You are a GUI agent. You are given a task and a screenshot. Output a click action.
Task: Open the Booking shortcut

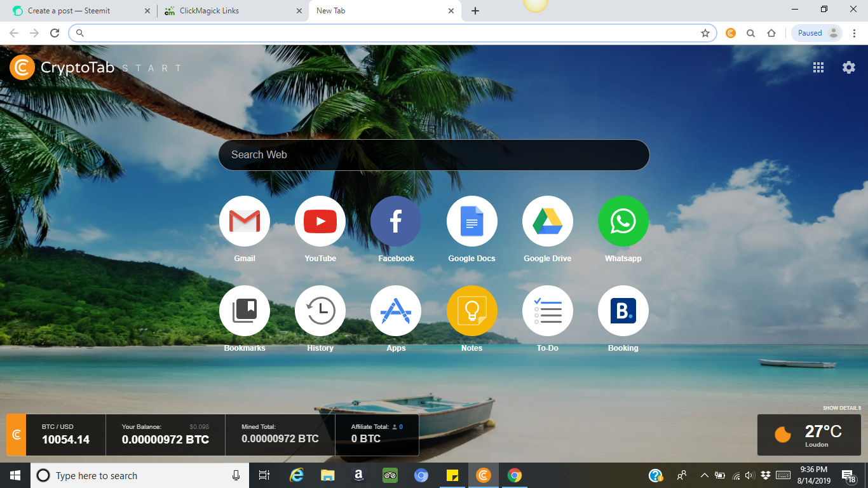pos(623,311)
